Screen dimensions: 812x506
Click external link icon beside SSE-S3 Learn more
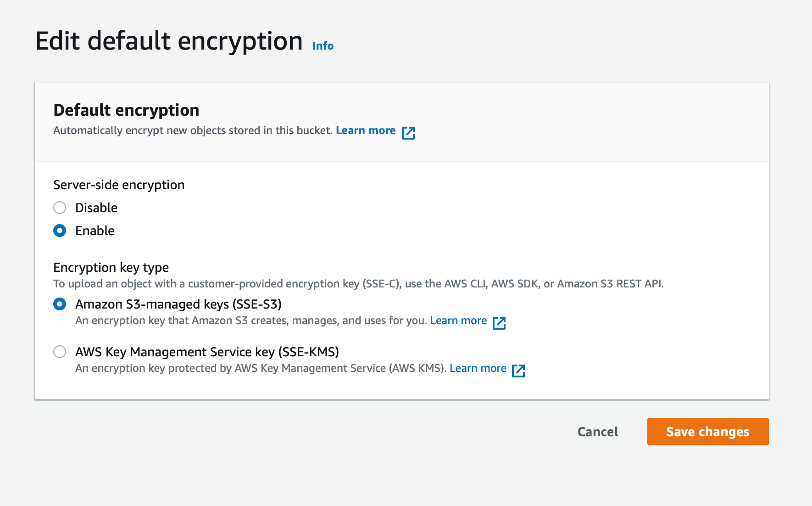tap(499, 323)
